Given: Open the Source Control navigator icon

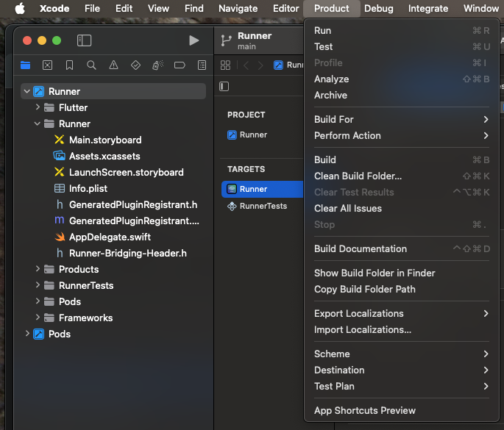Looking at the screenshot, I should (48, 65).
